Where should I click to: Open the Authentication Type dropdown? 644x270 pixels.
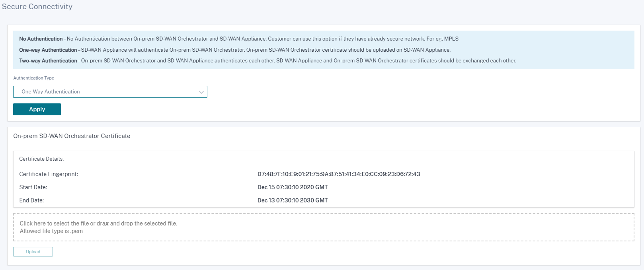[x=110, y=92]
